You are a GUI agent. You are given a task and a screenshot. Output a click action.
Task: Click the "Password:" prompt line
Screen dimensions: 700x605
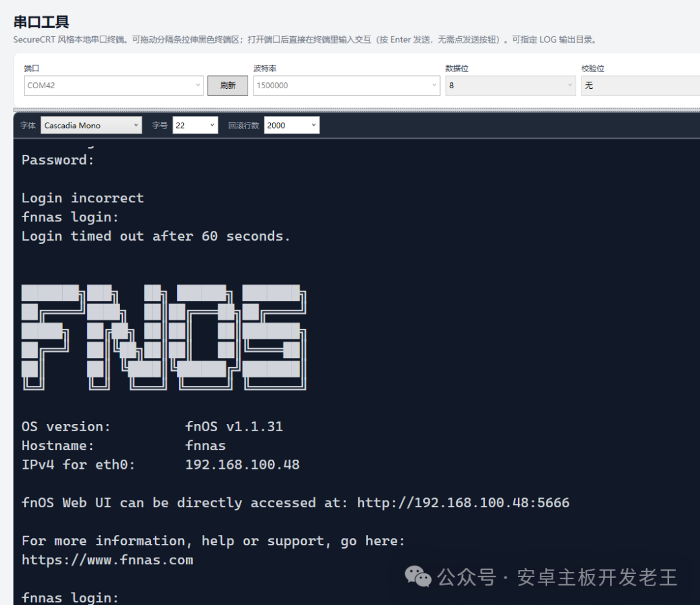click(x=58, y=160)
